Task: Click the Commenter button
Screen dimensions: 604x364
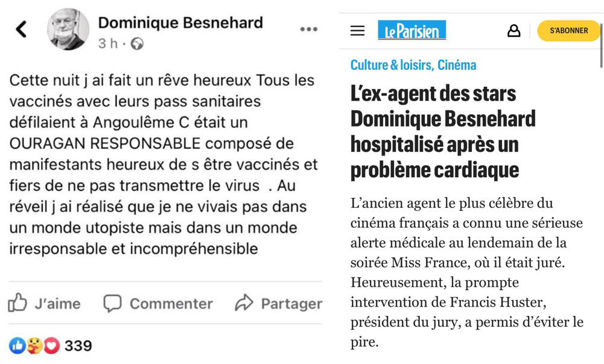Action: tap(158, 303)
